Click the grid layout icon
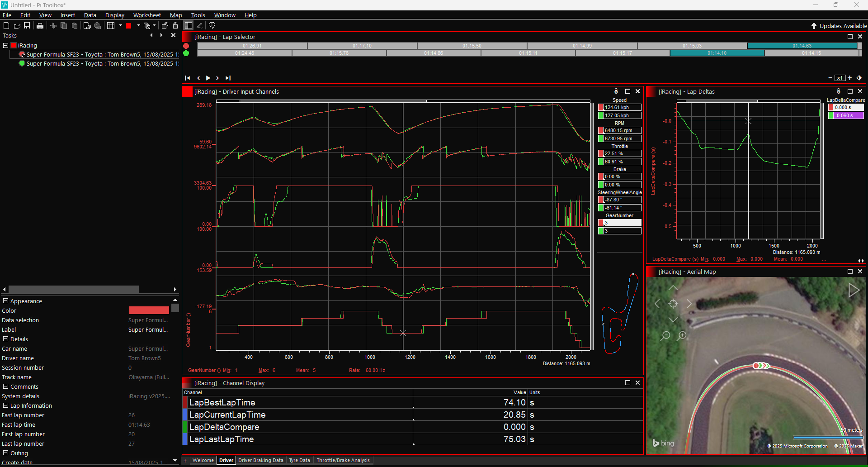This screenshot has height=467, width=868. [111, 26]
